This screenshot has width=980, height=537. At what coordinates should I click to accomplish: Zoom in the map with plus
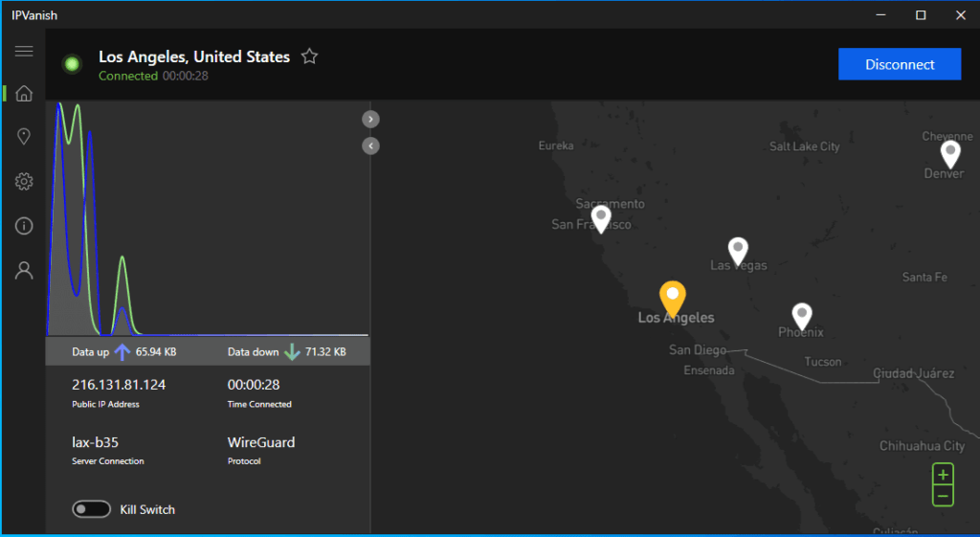pyautogui.click(x=943, y=475)
